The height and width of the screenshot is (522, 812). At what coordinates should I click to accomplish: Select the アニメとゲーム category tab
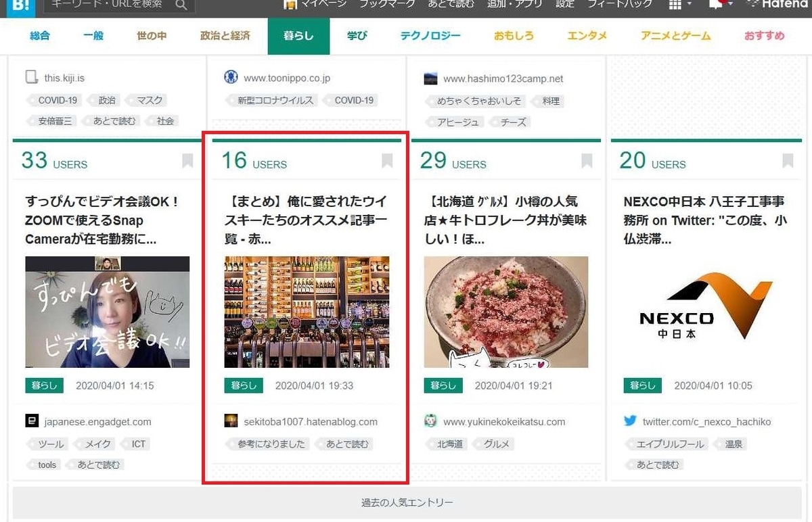coord(676,36)
